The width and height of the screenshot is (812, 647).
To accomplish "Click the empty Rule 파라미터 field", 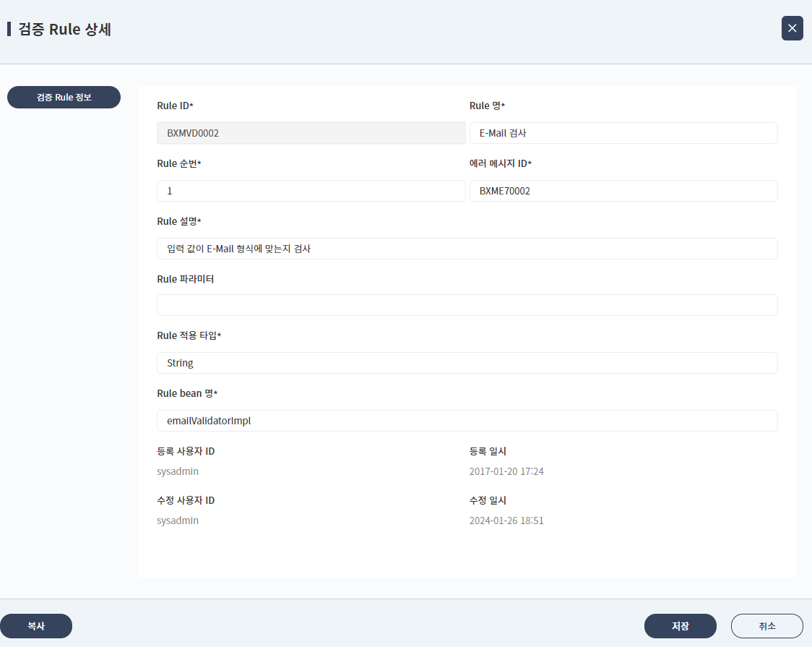I will click(x=467, y=305).
